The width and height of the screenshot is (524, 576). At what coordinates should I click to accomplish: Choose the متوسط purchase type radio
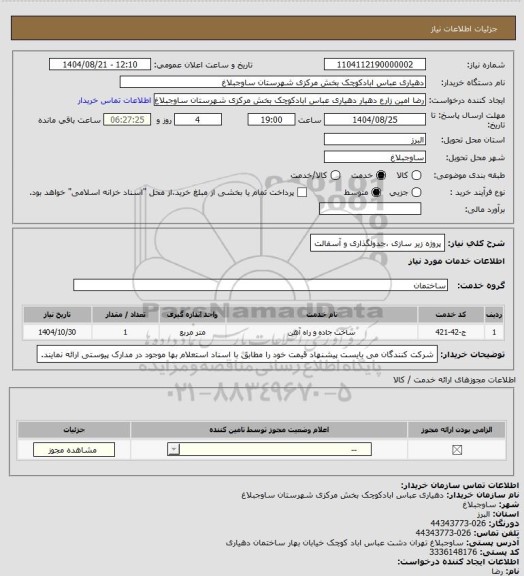tap(376, 192)
